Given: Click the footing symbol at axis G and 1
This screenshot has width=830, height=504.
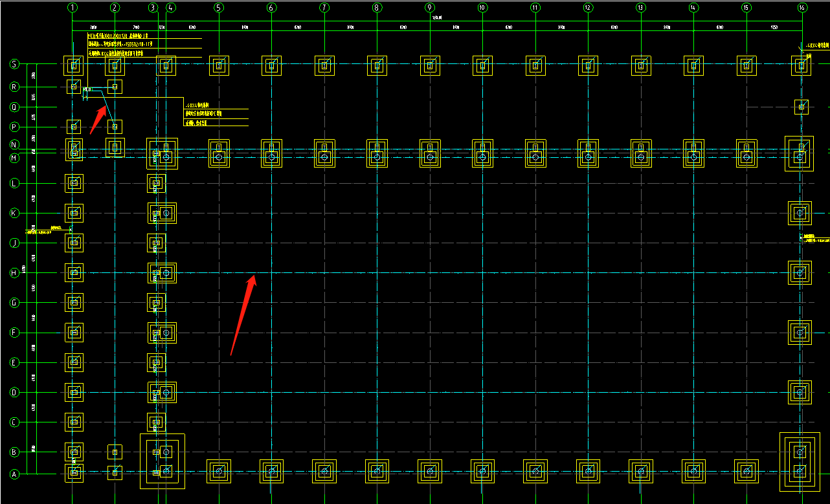Looking at the screenshot, I should tap(74, 303).
